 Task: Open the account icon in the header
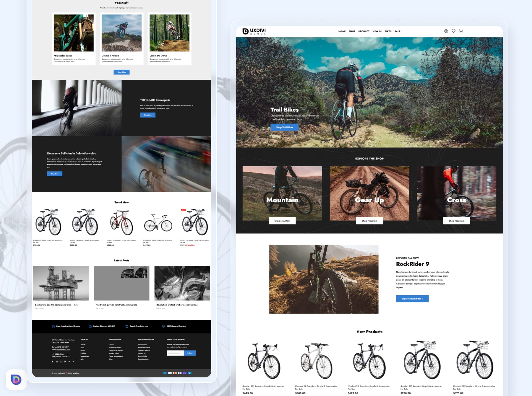tap(446, 31)
